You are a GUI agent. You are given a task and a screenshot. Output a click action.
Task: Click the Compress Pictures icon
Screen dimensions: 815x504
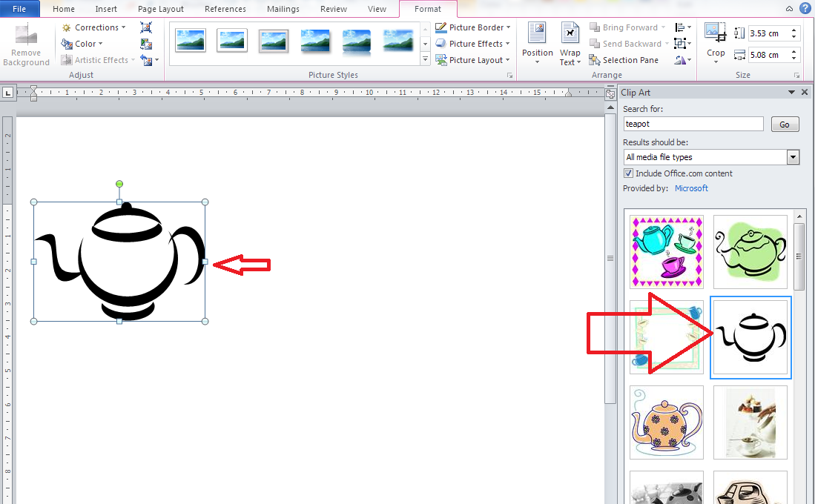pos(146,27)
